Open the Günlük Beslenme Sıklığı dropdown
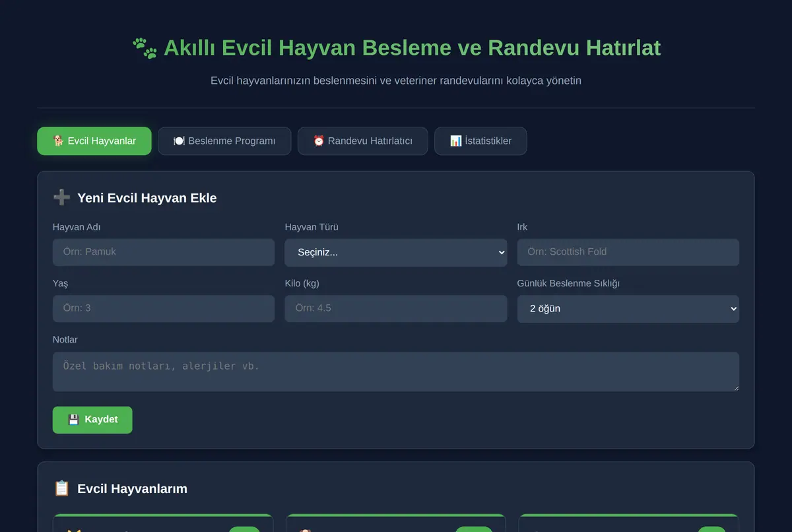 click(x=628, y=309)
